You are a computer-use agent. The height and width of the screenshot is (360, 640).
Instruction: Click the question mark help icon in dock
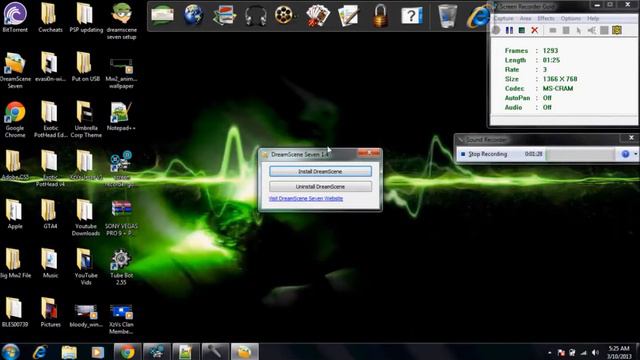click(411, 16)
